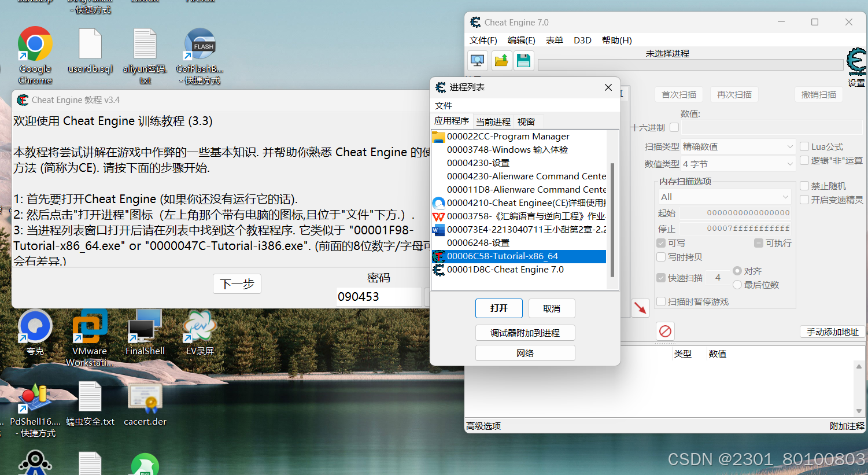Select the 对齐 radio button
Screen dimensions: 868x475
coord(737,271)
